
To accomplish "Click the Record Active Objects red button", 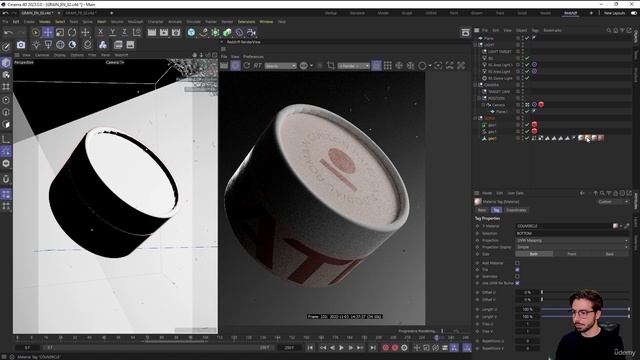I will tap(386, 348).
